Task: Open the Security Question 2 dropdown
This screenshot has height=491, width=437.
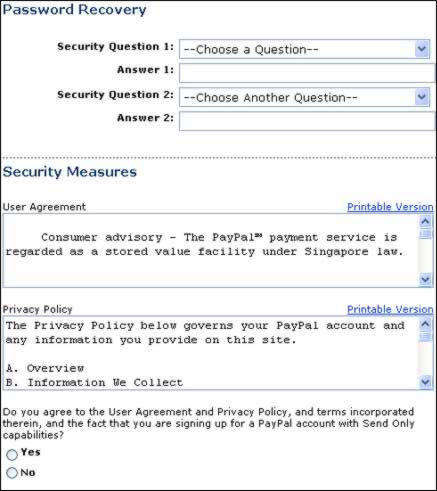Action: 304,97
